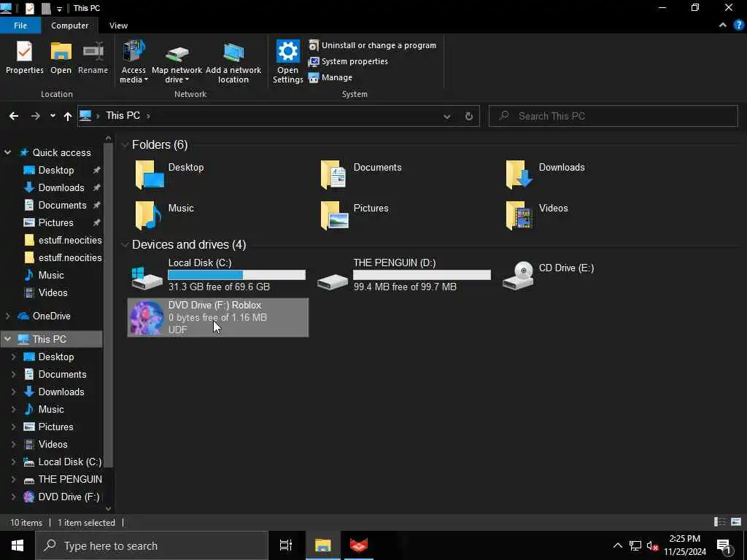
Task: Select Music under Quick access
Action: tap(51, 275)
